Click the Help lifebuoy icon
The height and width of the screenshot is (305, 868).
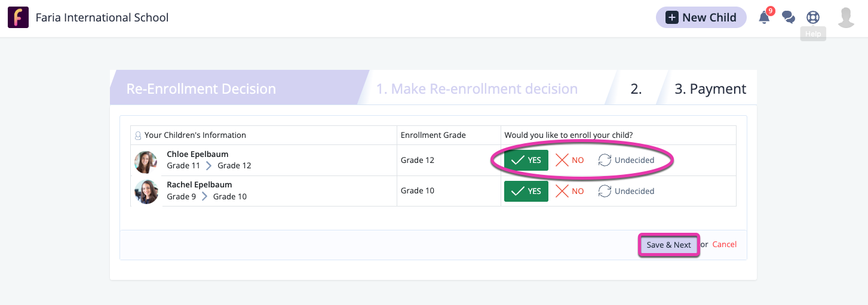click(812, 17)
